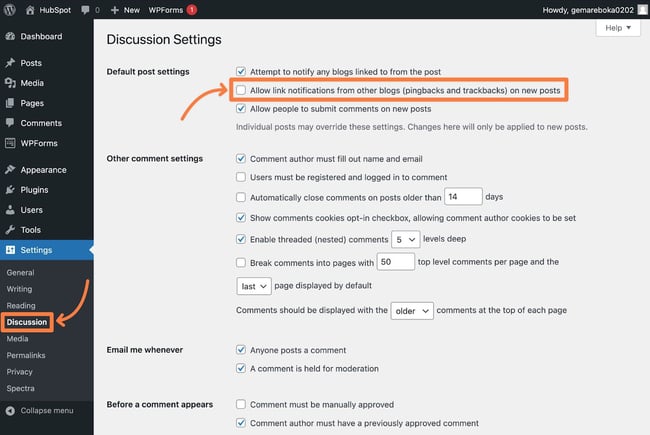Click the HubSpot site name link

[x=55, y=10]
